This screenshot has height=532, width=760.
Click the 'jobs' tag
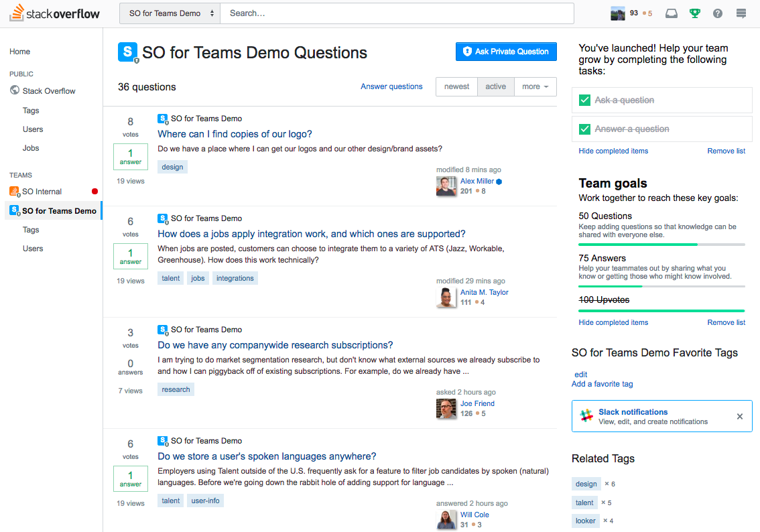198,278
